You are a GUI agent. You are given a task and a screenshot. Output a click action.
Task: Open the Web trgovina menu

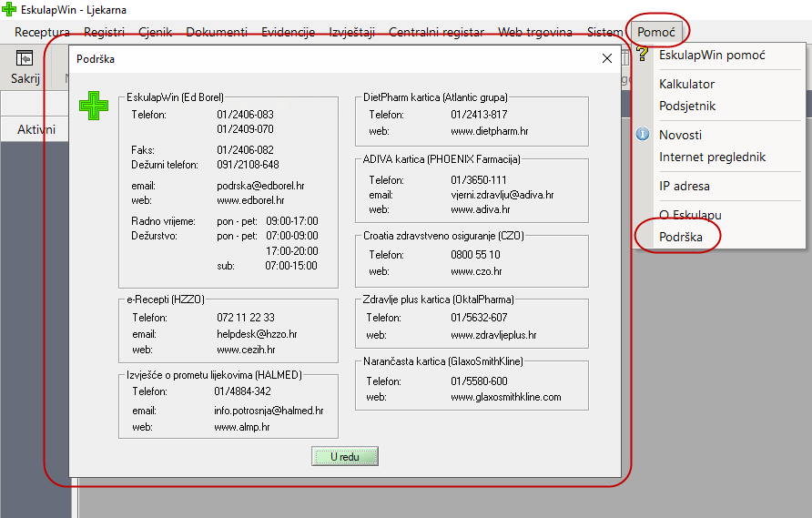[x=534, y=32]
